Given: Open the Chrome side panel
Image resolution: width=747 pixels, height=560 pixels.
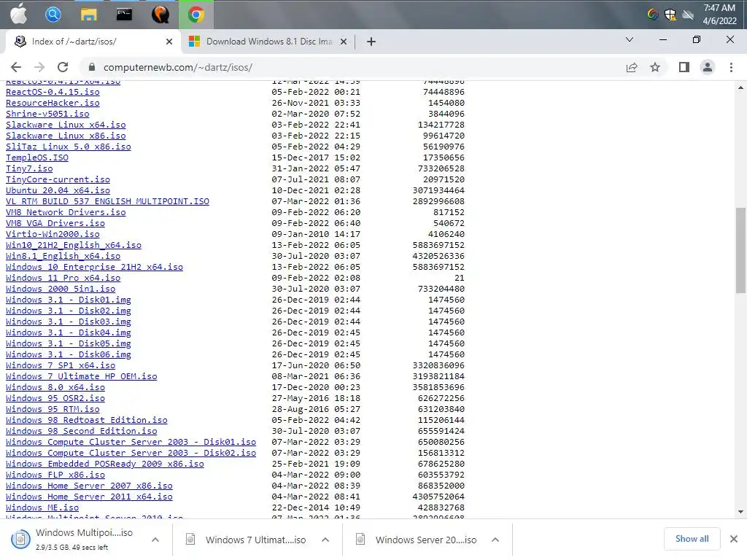Looking at the screenshot, I should point(684,67).
